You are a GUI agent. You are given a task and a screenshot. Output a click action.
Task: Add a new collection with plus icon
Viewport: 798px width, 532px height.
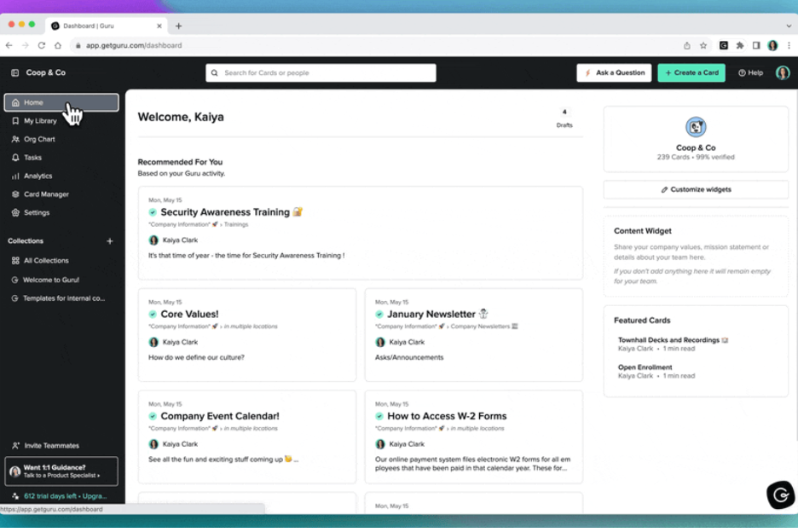coord(109,240)
